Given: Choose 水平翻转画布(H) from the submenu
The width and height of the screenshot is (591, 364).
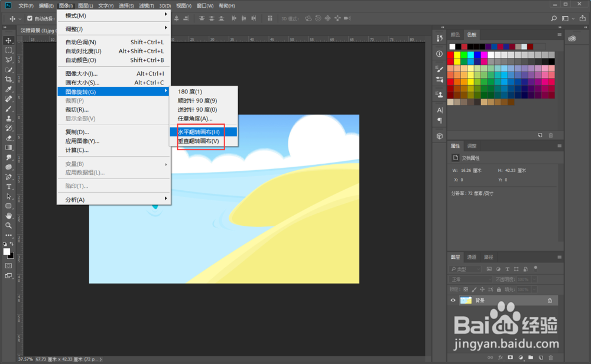Looking at the screenshot, I should tap(203, 132).
